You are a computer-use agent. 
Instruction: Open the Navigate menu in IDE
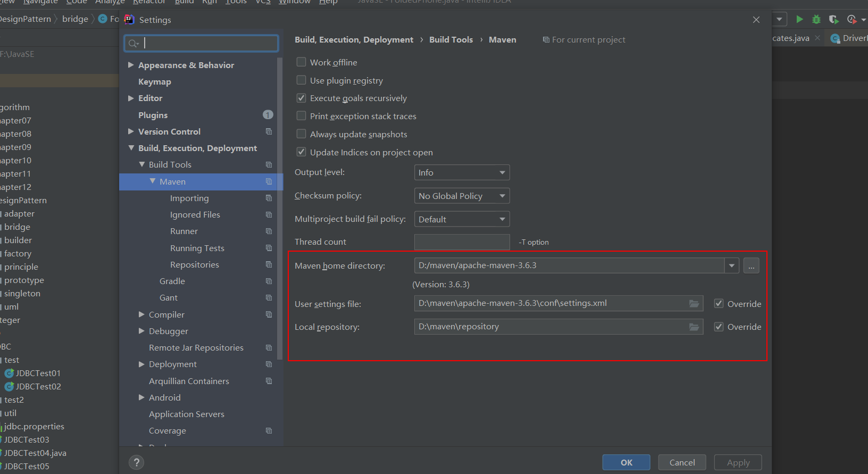(x=40, y=2)
